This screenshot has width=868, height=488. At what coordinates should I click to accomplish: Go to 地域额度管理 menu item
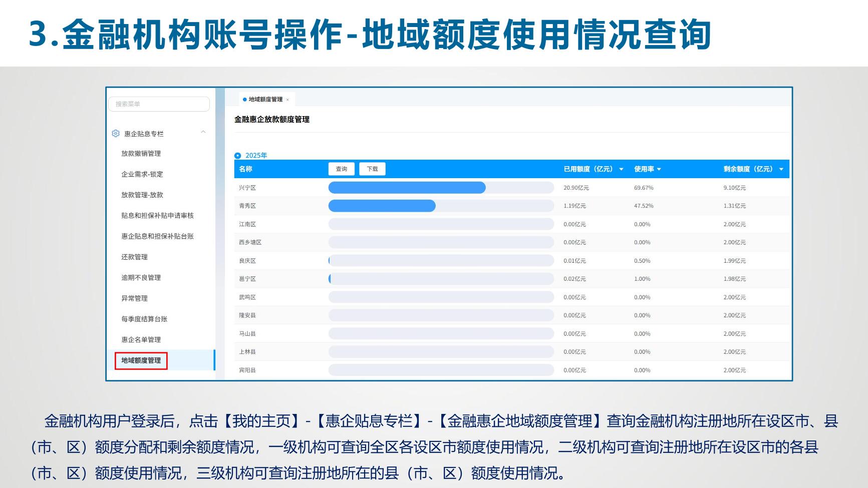tap(141, 360)
